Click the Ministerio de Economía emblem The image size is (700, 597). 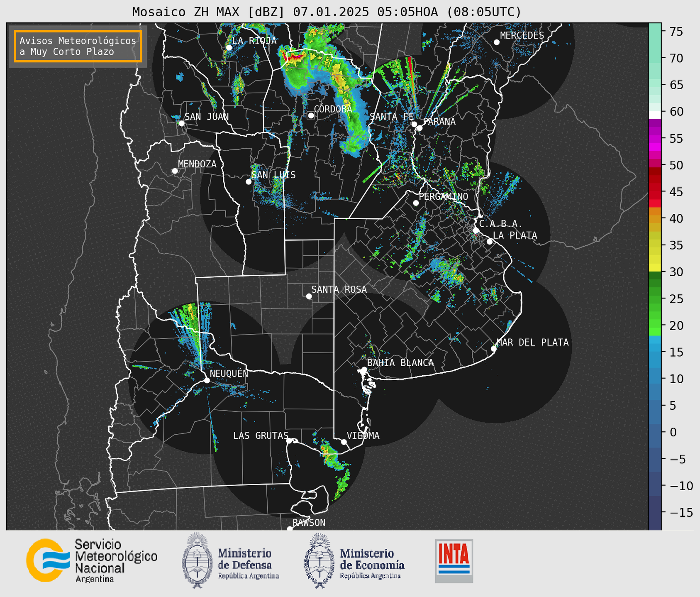(320, 561)
